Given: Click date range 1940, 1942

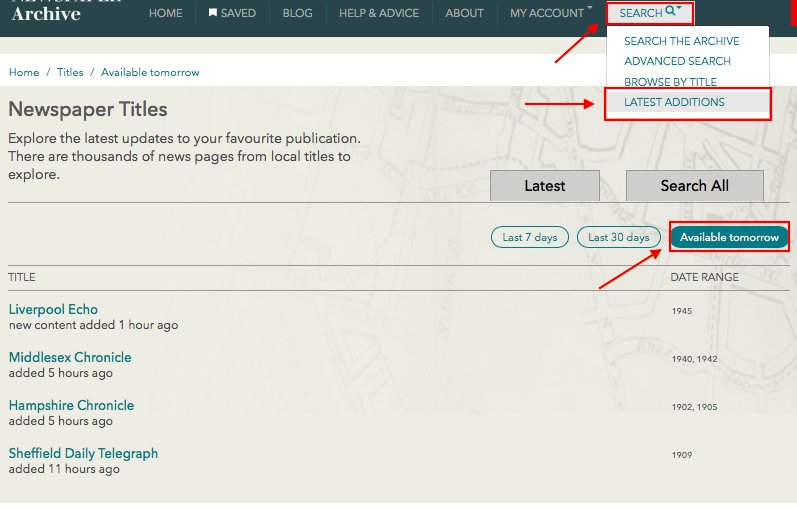Looking at the screenshot, I should (x=694, y=359).
